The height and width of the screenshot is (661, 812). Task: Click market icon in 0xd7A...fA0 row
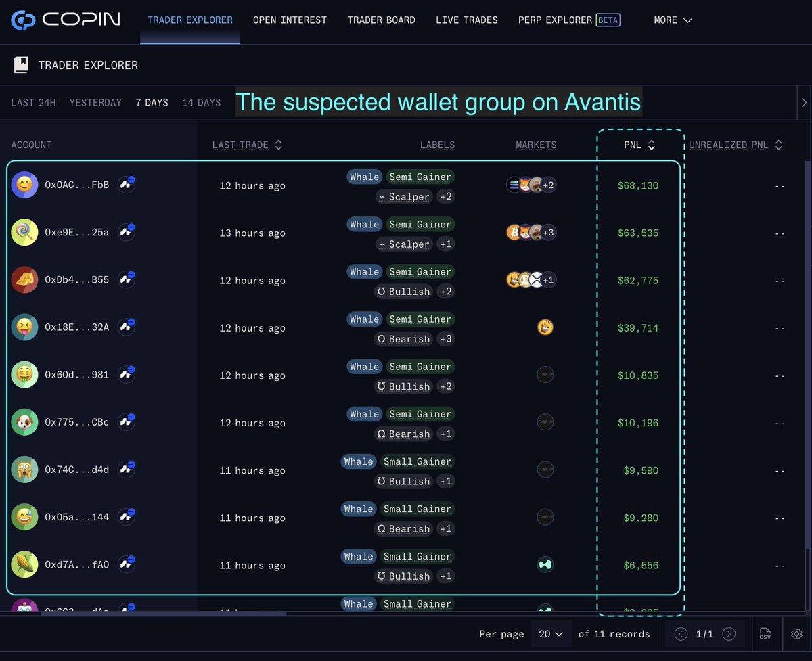(x=545, y=564)
